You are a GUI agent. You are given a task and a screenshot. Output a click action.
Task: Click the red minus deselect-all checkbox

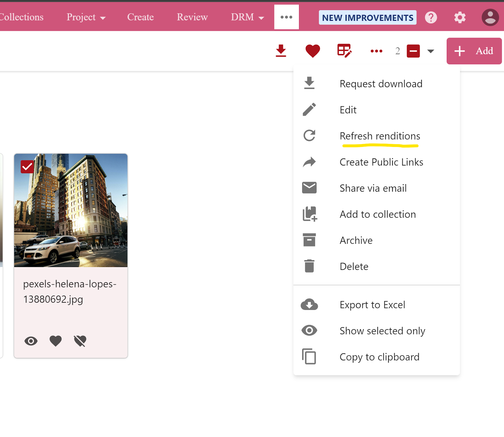point(413,51)
